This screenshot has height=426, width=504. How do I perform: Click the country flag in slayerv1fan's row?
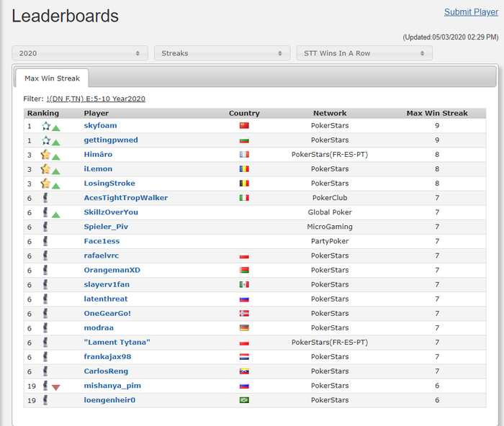click(244, 285)
